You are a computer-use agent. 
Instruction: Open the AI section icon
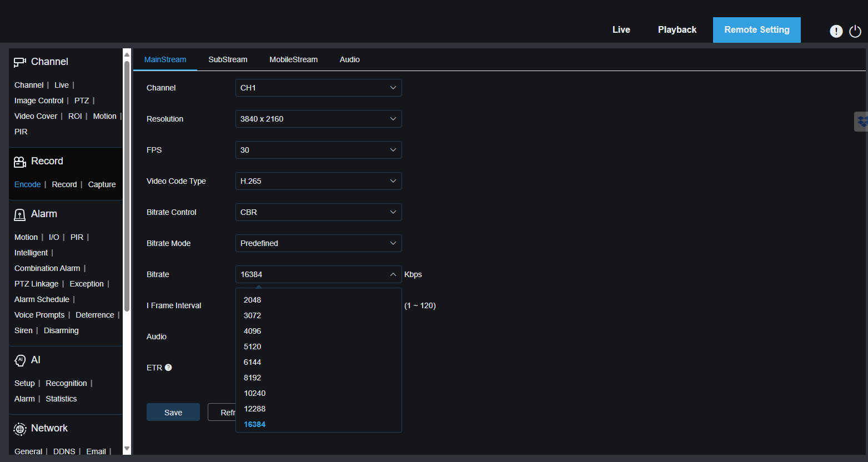tap(19, 360)
